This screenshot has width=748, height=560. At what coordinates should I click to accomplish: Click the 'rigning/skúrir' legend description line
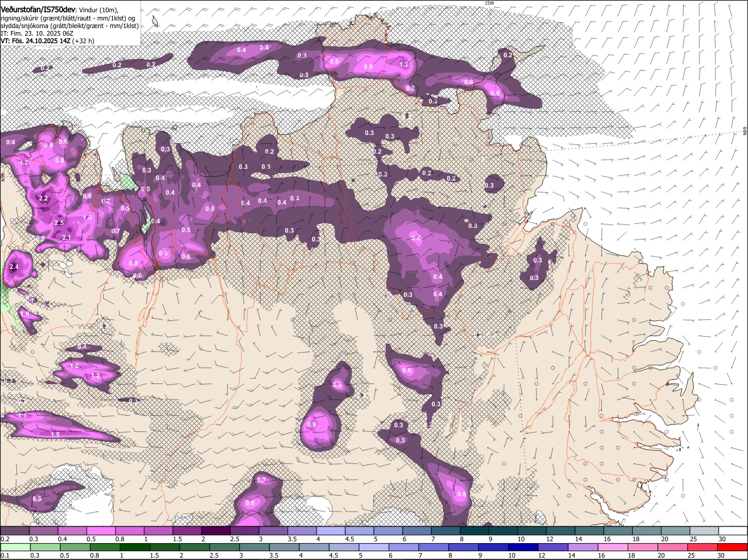tap(68, 18)
